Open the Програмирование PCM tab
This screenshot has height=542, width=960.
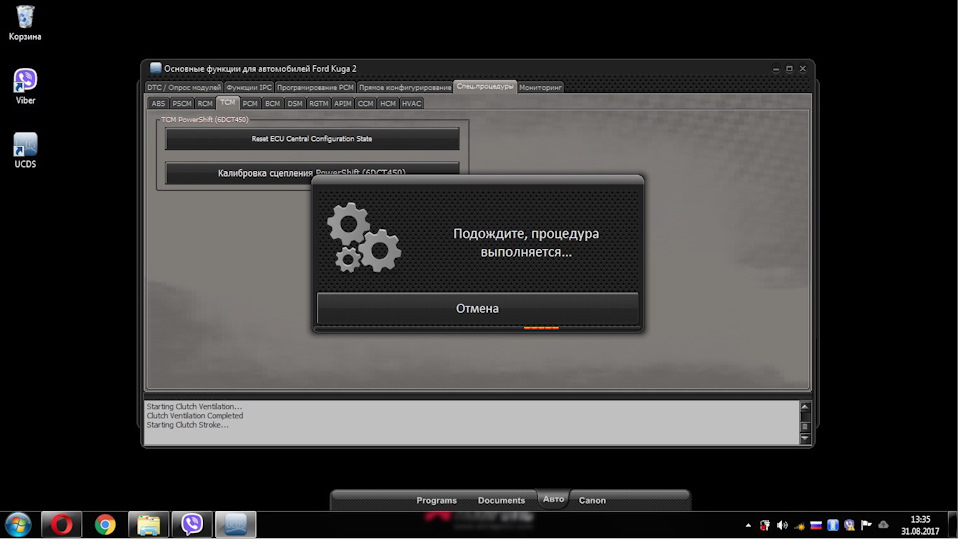315,88
